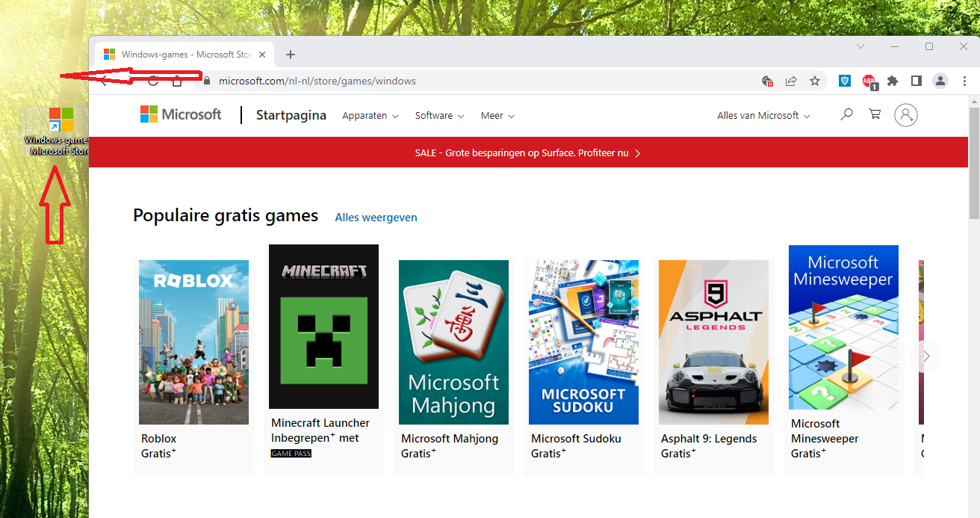This screenshot has height=518, width=980.
Task: Click the Asphalt 9: Legends title text
Action: (x=709, y=439)
